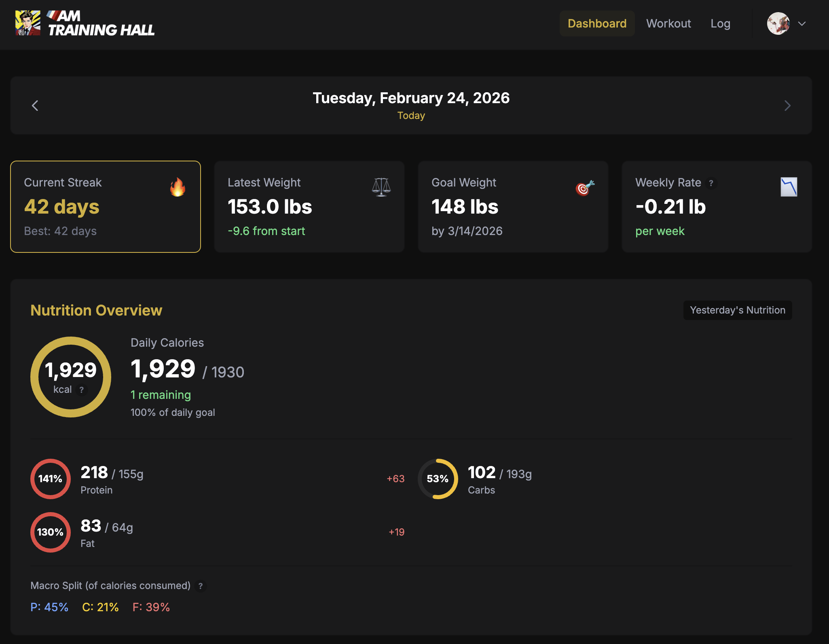
Task: Select the highlighted Current Streak card
Action: [x=105, y=206]
